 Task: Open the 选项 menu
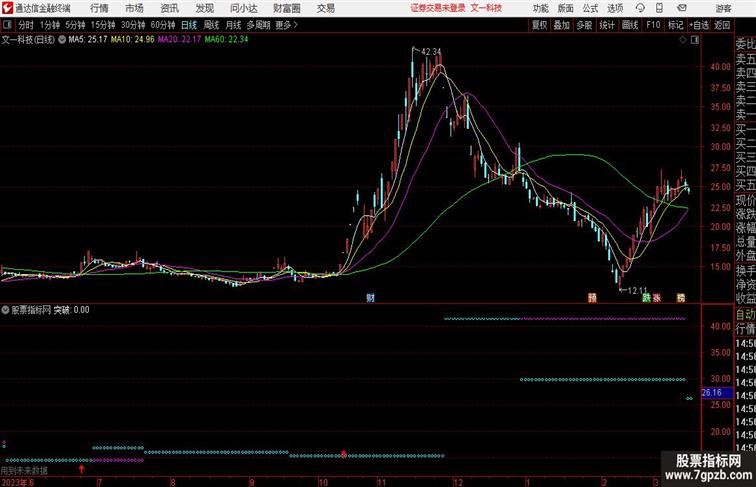[x=615, y=8]
